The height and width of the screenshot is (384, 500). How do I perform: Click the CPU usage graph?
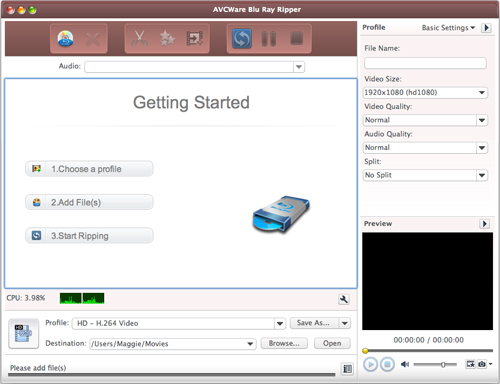point(82,298)
